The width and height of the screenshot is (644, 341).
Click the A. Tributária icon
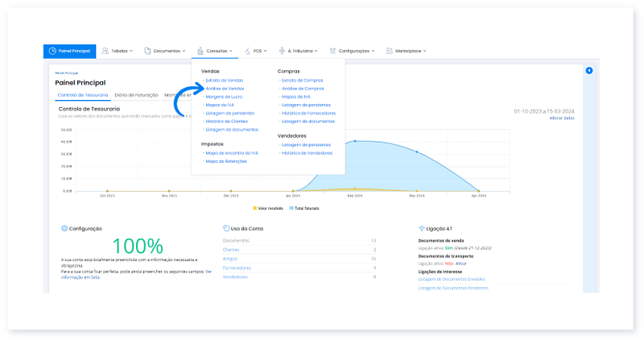pos(282,51)
